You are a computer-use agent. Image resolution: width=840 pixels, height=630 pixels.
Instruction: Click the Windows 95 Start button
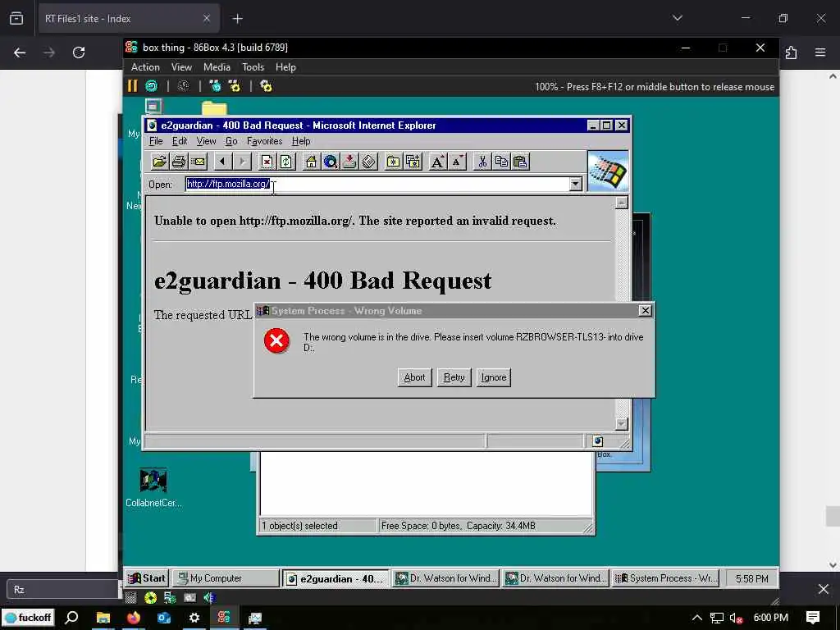click(148, 578)
